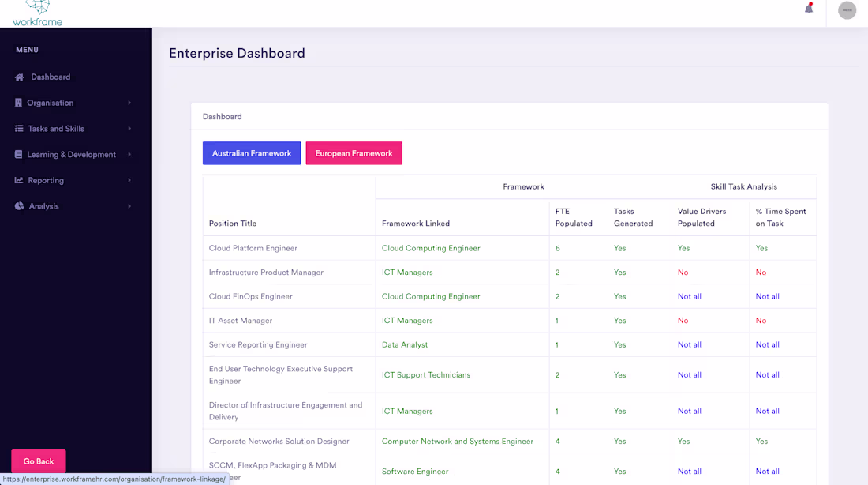Select the Australian Framework button

(x=251, y=153)
